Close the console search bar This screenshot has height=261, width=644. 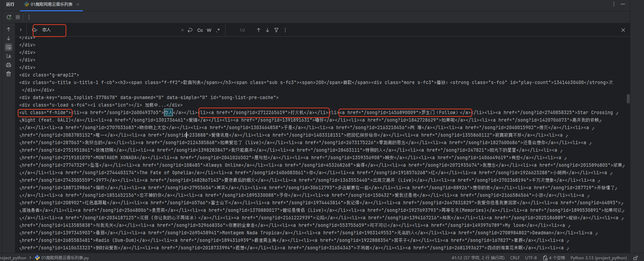tap(623, 30)
